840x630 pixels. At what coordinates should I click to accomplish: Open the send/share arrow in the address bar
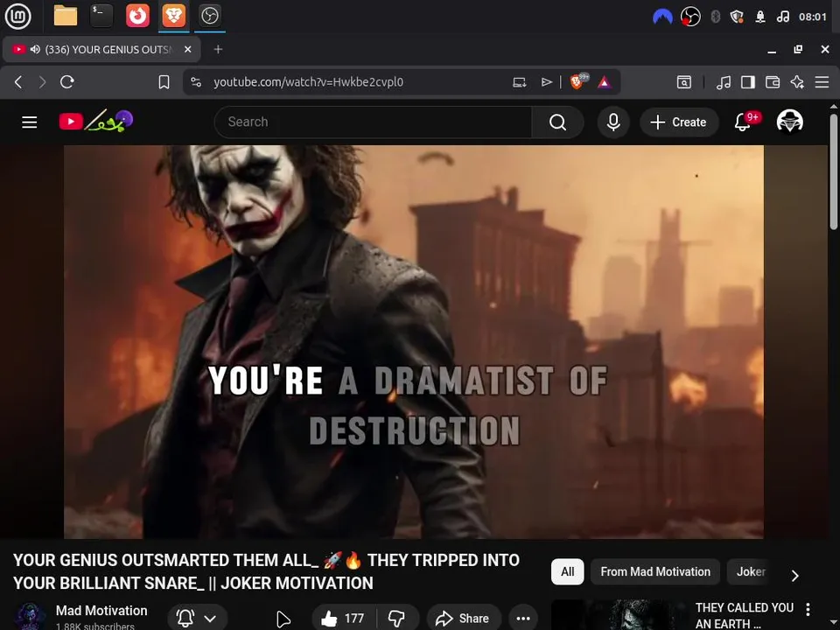[x=546, y=82]
